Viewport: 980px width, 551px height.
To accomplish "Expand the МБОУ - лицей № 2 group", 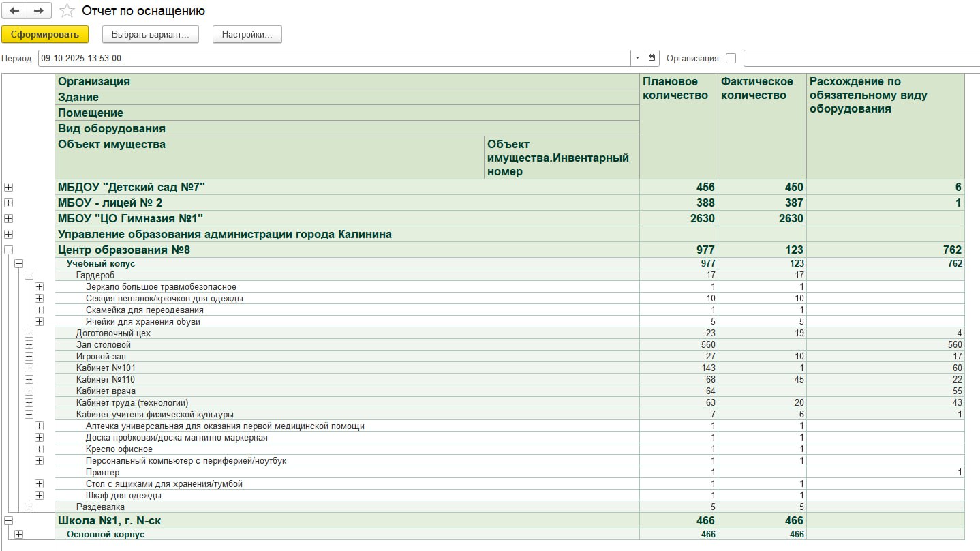I will 9,203.
